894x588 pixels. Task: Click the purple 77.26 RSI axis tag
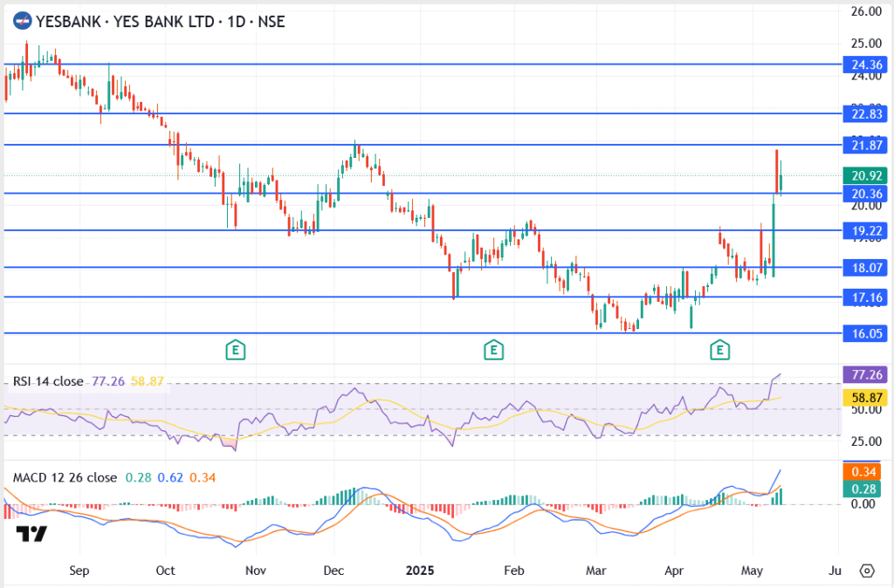[x=864, y=374]
